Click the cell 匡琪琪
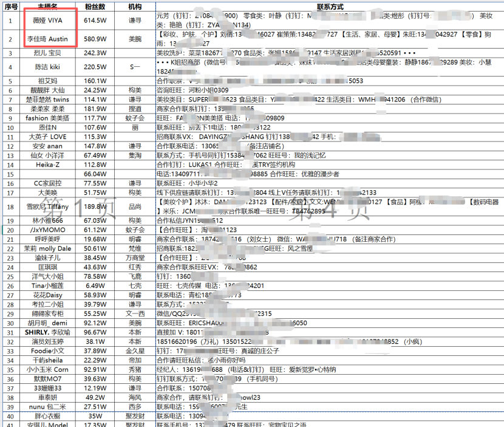 point(47,267)
